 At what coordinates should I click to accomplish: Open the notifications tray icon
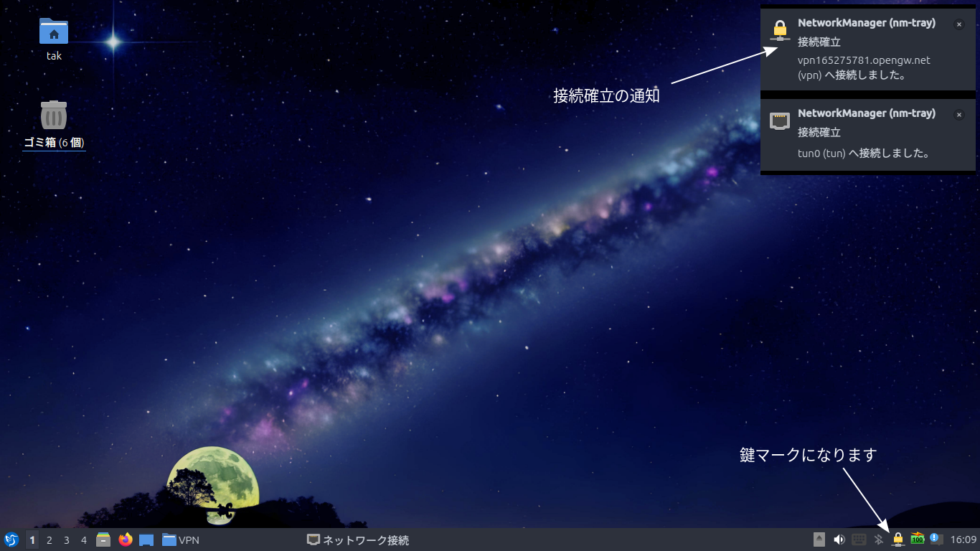tap(936, 539)
